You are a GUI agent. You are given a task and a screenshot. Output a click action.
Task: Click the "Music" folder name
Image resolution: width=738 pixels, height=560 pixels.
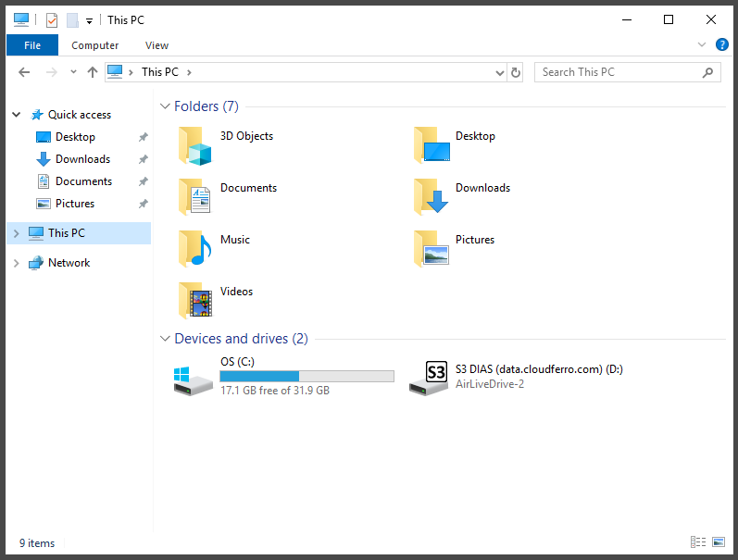(235, 240)
